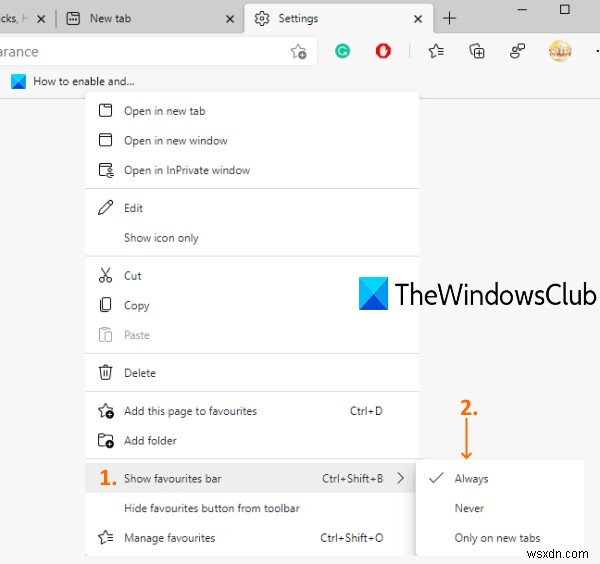Click the New tab page icon
Image resolution: width=600 pixels, height=564 pixels.
pyautogui.click(x=73, y=18)
